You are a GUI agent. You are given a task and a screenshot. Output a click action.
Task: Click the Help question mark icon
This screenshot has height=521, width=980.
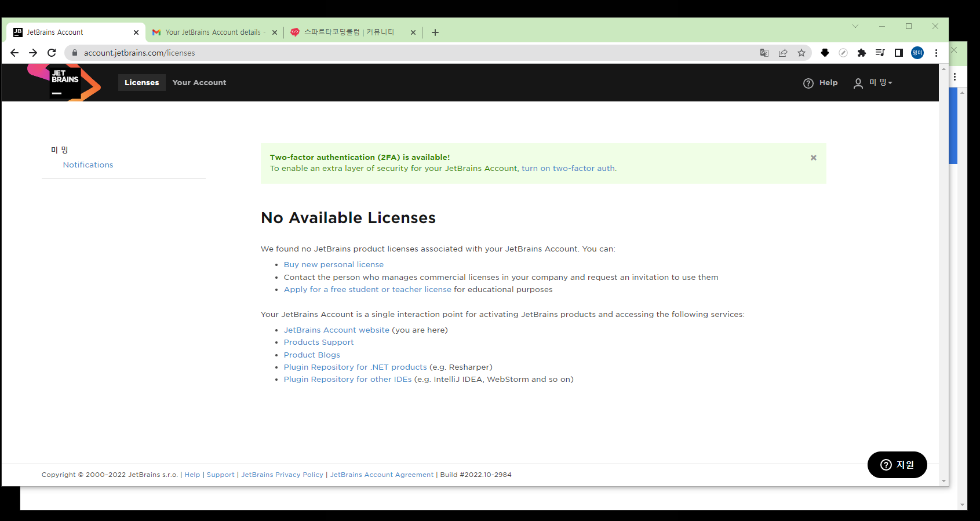click(808, 83)
